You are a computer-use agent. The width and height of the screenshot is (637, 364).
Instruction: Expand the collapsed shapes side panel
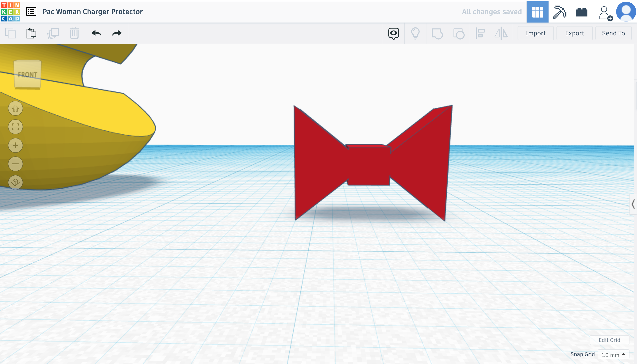[x=633, y=204]
